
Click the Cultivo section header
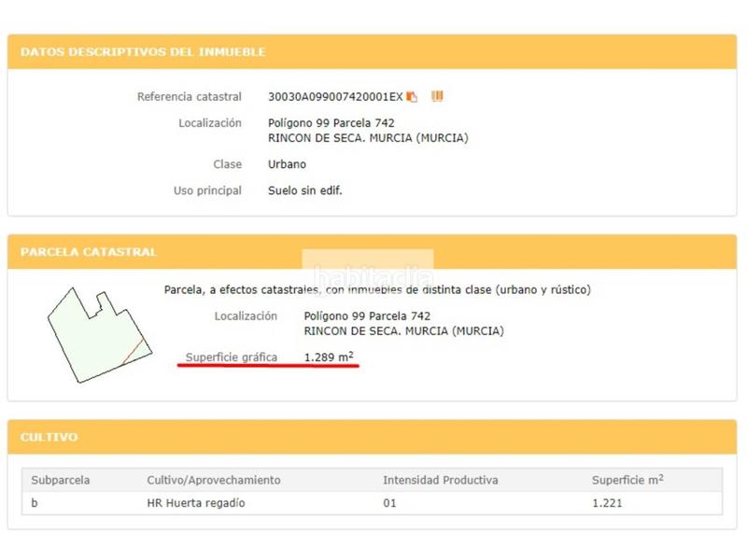49,437
